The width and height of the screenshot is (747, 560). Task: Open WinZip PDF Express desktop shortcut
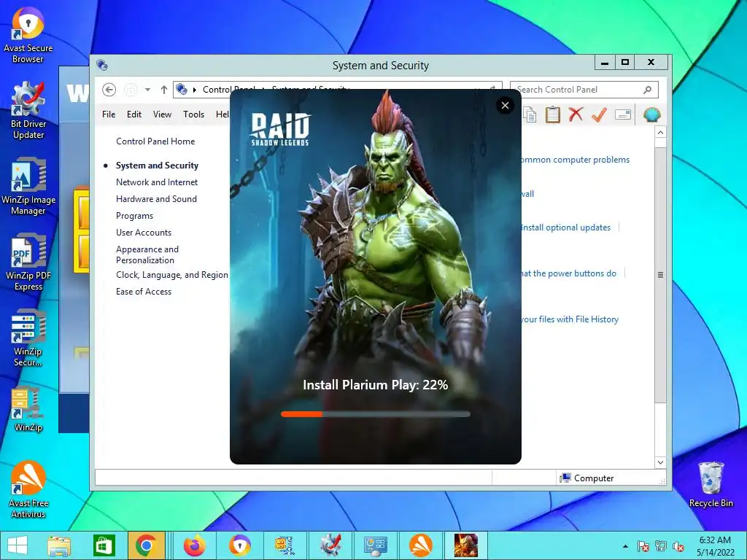pos(28,262)
